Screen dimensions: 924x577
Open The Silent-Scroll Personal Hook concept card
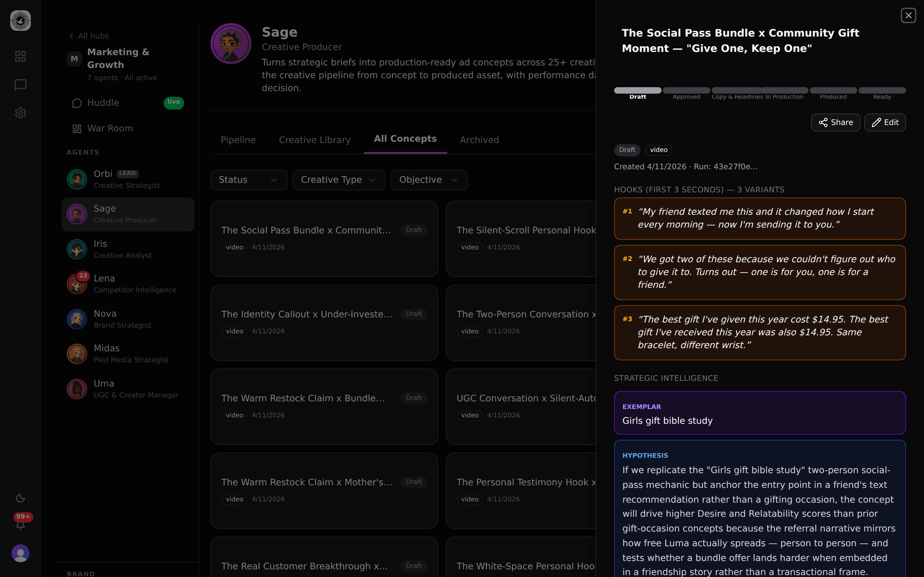523,238
